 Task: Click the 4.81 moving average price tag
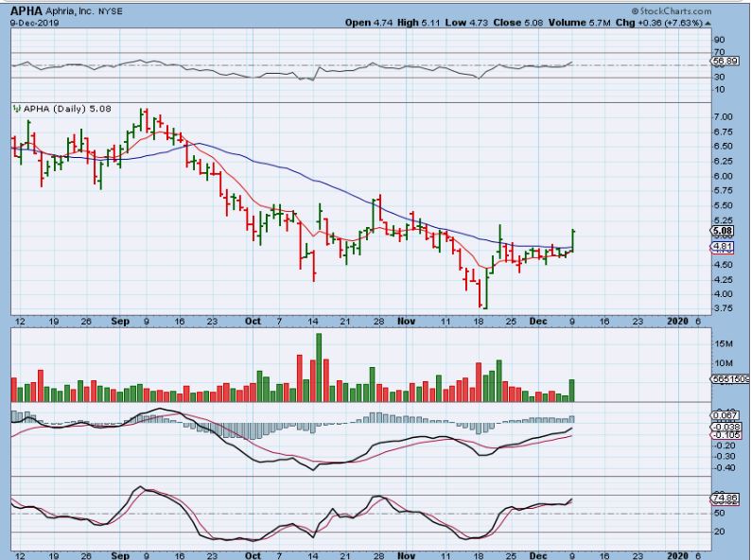(x=723, y=247)
